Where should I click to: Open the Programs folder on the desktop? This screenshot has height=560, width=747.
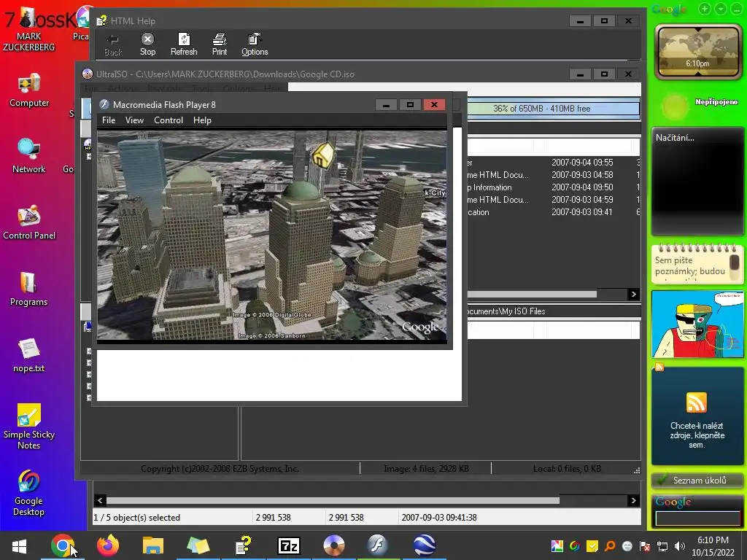29,289
